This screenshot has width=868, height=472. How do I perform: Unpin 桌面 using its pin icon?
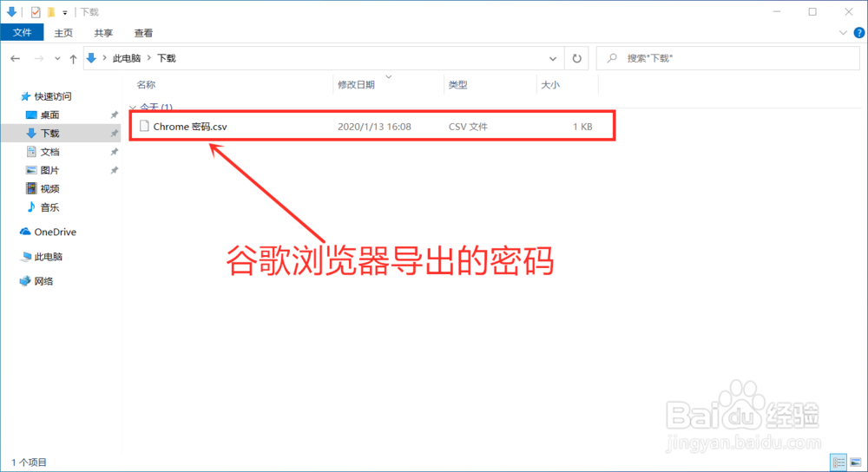tap(114, 115)
